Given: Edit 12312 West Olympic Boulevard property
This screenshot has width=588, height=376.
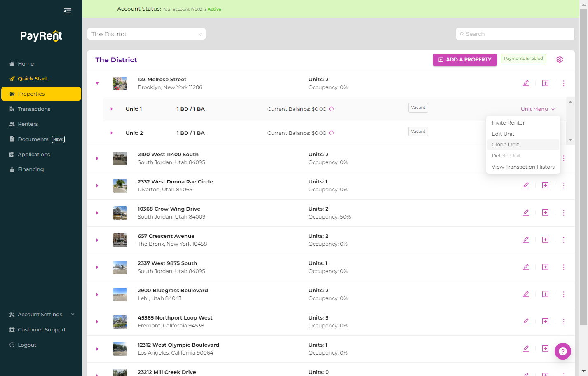Looking at the screenshot, I should pyautogui.click(x=526, y=349).
